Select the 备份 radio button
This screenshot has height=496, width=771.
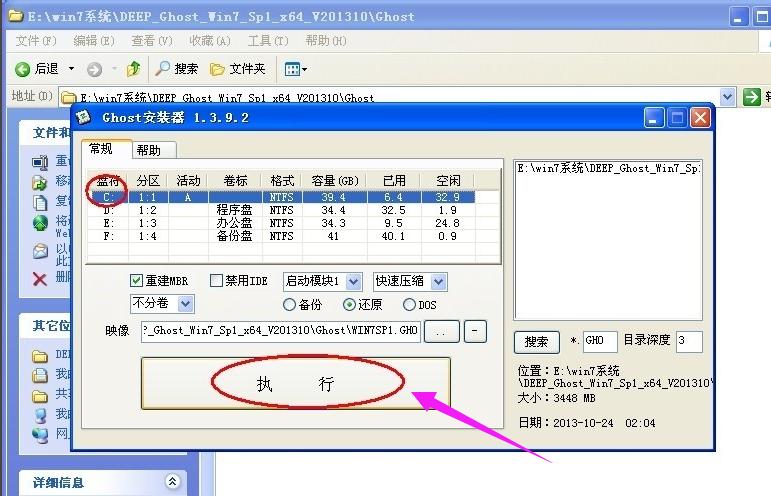[290, 304]
